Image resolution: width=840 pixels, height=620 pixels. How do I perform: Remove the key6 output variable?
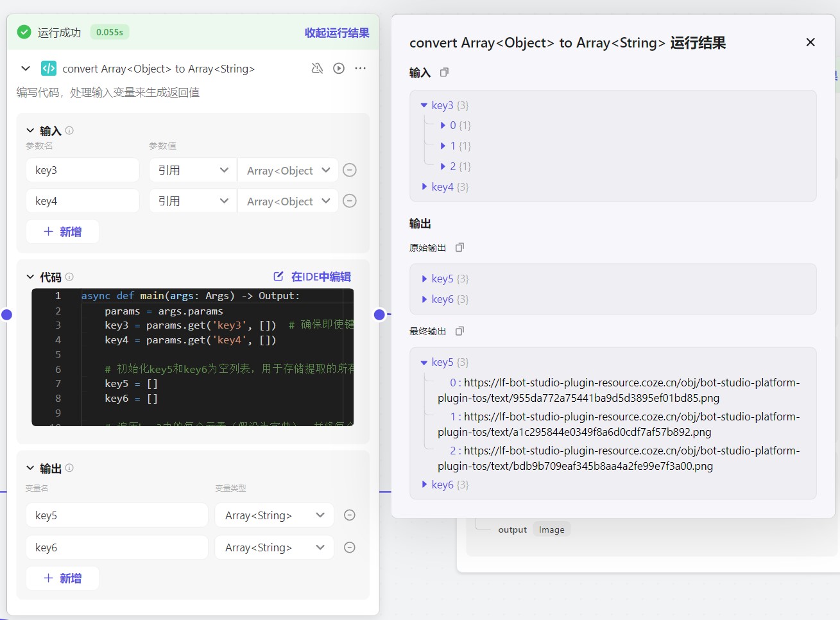[350, 547]
